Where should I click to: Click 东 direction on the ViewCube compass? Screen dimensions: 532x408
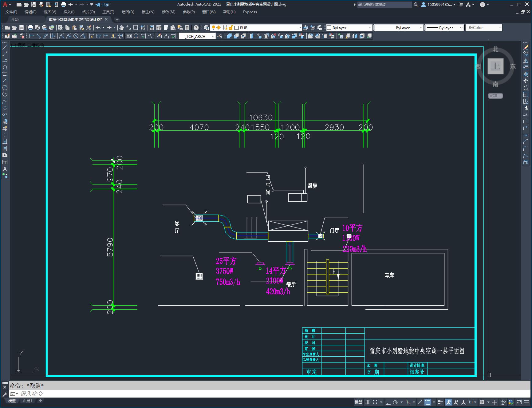coord(513,66)
